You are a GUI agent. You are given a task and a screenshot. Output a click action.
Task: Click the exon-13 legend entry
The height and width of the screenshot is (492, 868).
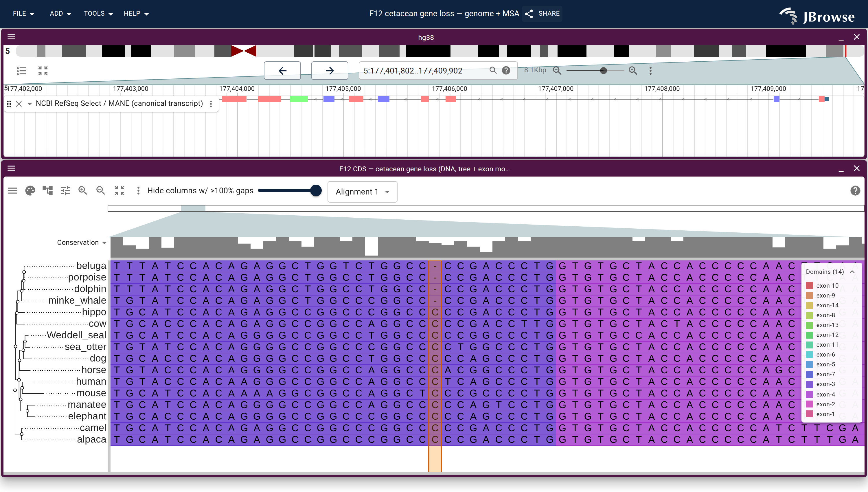pyautogui.click(x=822, y=325)
